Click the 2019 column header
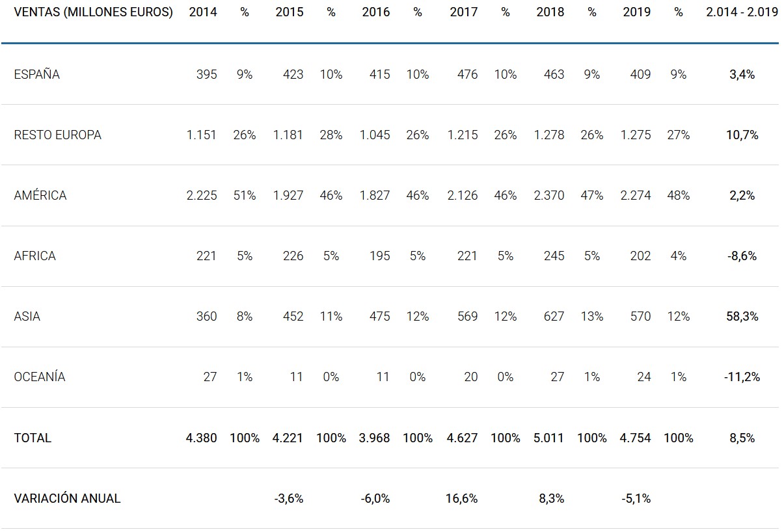 (637, 12)
